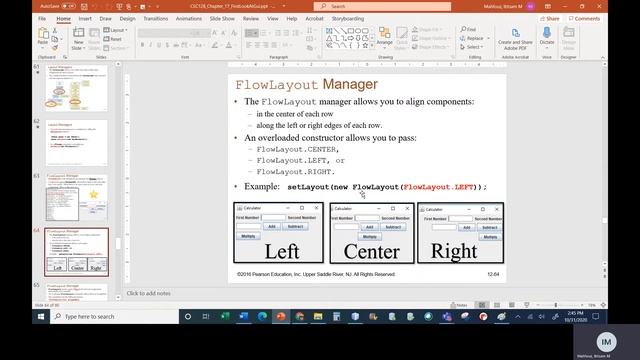Viewport: 640px width, 360px height.
Task: Open the Windows Start menu
Action: coord(41,316)
